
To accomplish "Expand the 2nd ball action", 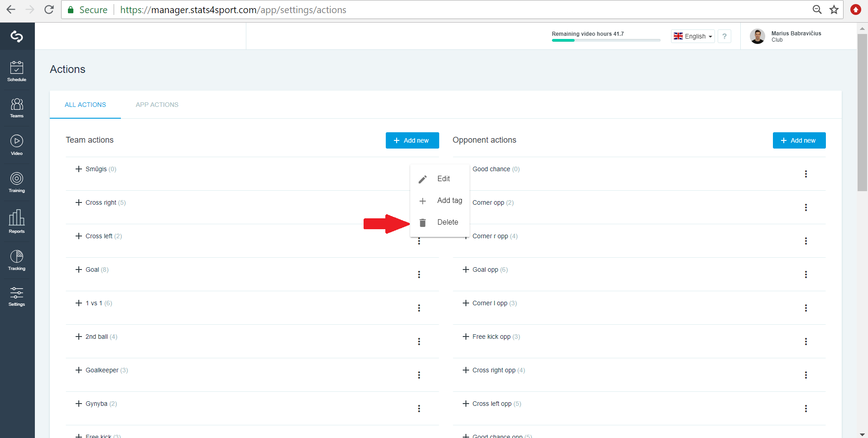I will [x=79, y=337].
